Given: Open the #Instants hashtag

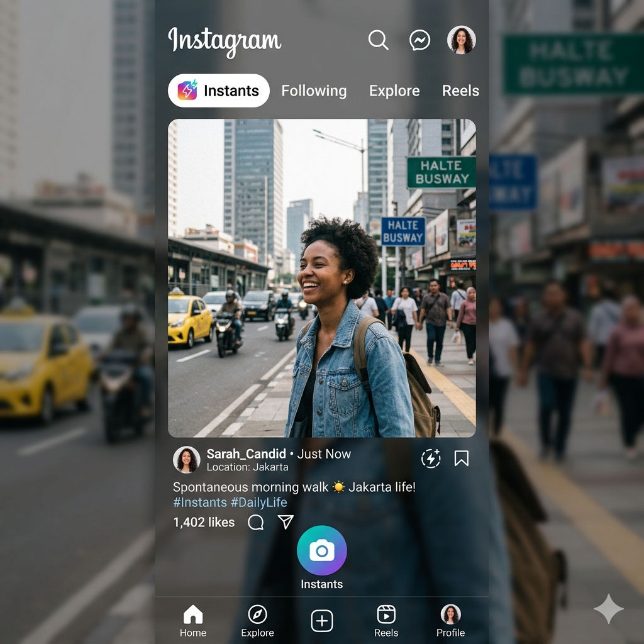Looking at the screenshot, I should 200,502.
